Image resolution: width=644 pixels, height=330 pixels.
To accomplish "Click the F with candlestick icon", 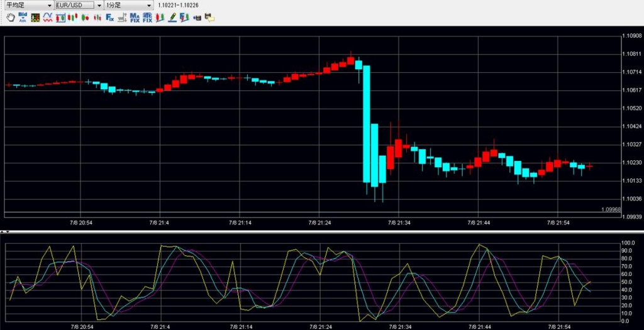I will click(184, 17).
